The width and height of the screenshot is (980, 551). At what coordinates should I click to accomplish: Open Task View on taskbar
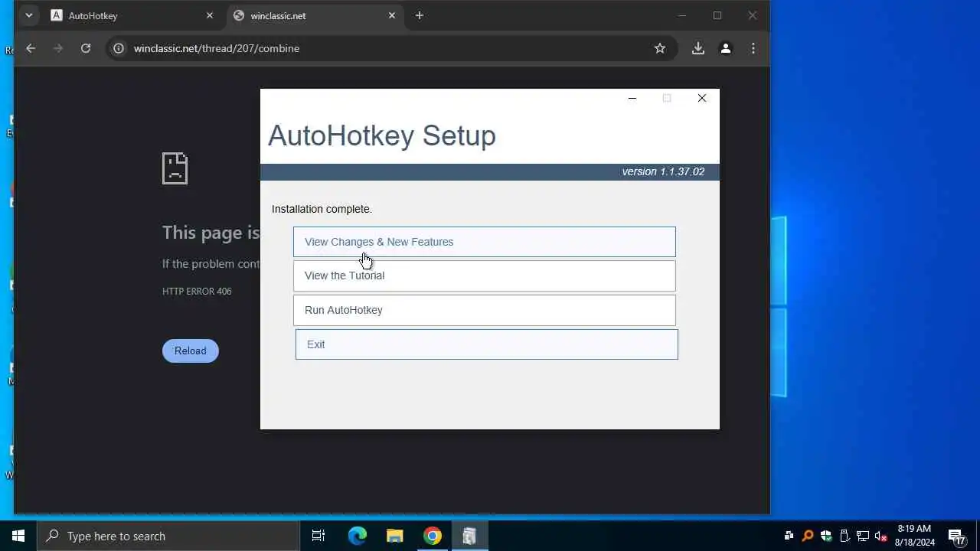318,536
